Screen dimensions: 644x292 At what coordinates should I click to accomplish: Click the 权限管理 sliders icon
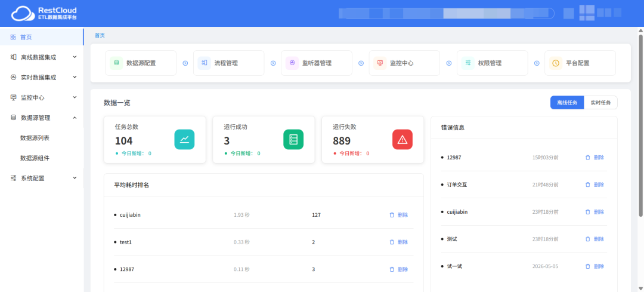468,63
